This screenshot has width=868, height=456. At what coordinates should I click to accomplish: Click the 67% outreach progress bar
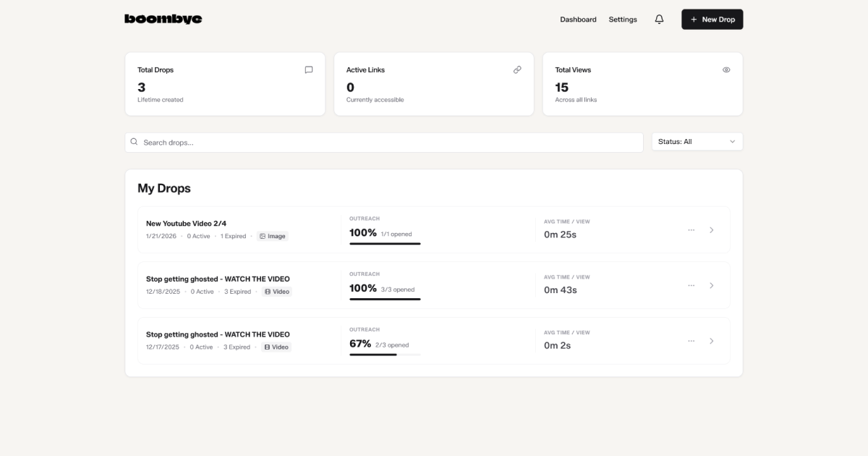point(383,355)
